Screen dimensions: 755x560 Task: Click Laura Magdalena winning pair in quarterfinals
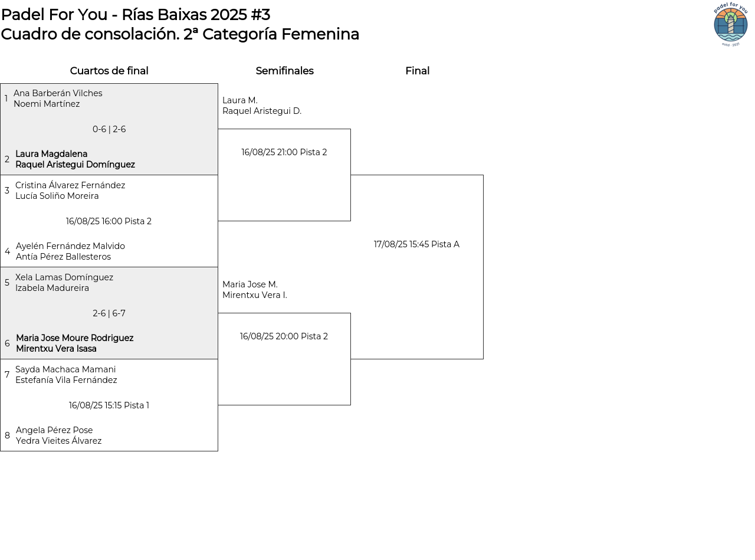75,159
